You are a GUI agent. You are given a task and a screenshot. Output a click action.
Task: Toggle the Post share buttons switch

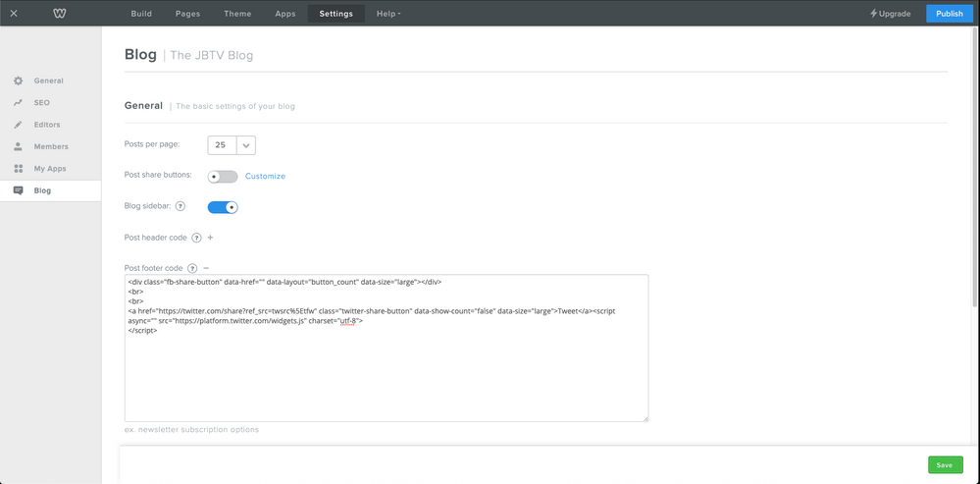click(x=223, y=177)
